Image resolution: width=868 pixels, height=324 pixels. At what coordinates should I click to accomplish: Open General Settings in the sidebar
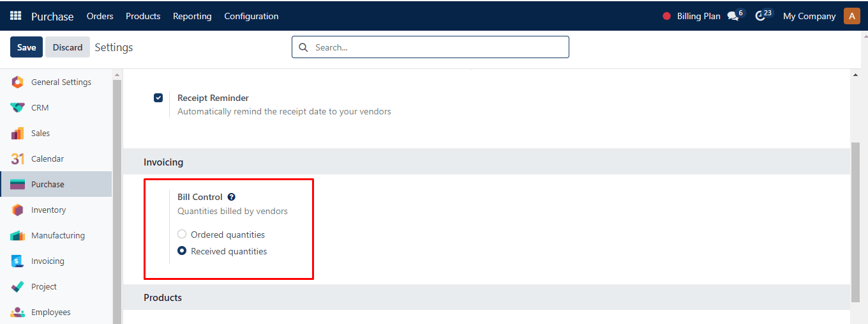56,82
